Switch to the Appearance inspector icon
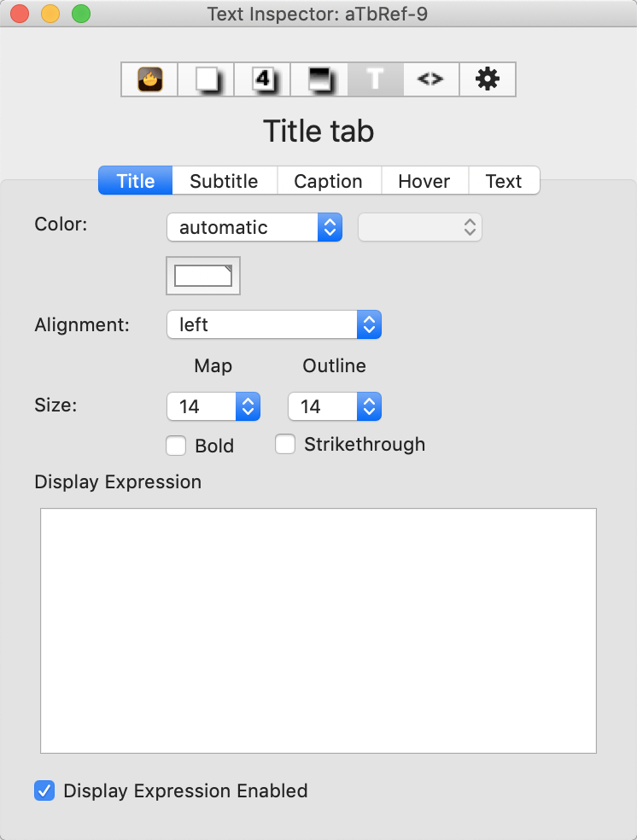 (318, 79)
